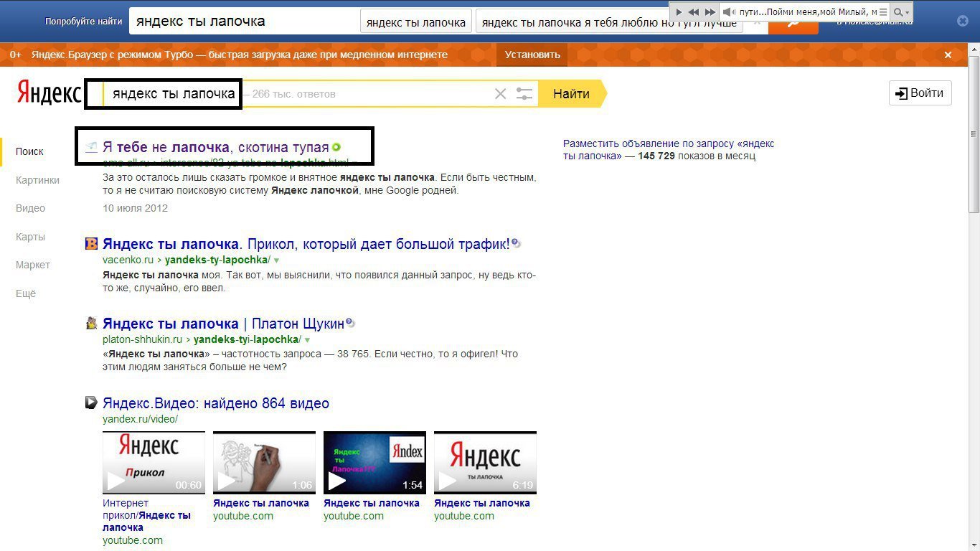Viewport: 980px width, 551px height.
Task: Click the Войти login button
Action: pos(920,93)
